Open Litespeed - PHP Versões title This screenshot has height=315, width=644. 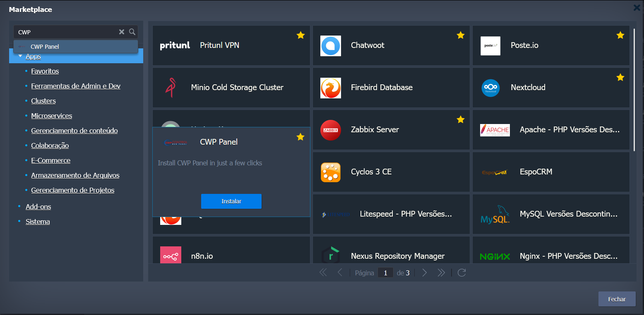[x=406, y=214]
